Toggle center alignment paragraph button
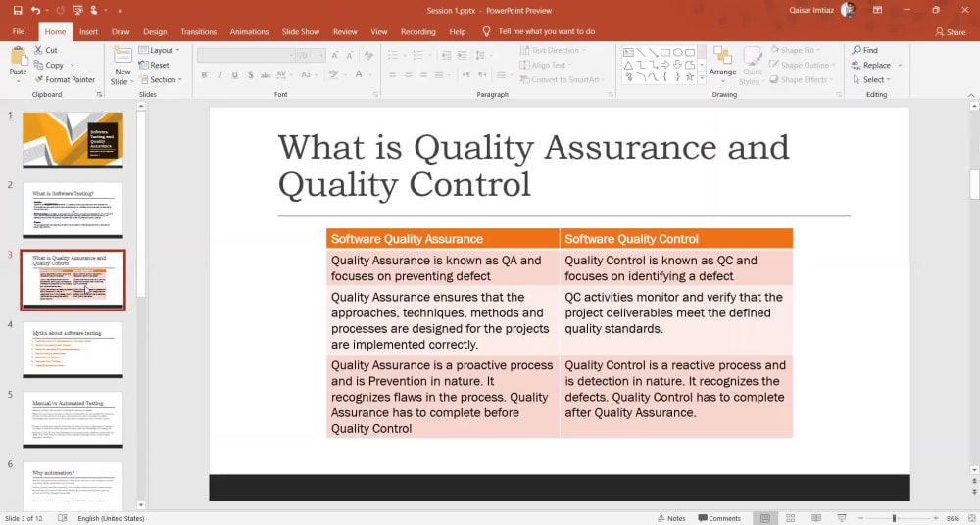Screen dimensions: 980x525 pos(408,75)
